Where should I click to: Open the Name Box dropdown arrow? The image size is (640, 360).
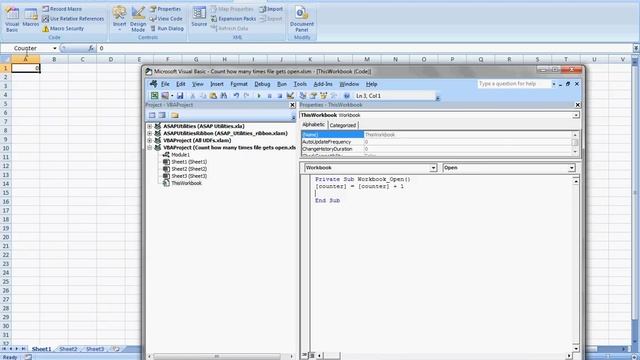55,48
